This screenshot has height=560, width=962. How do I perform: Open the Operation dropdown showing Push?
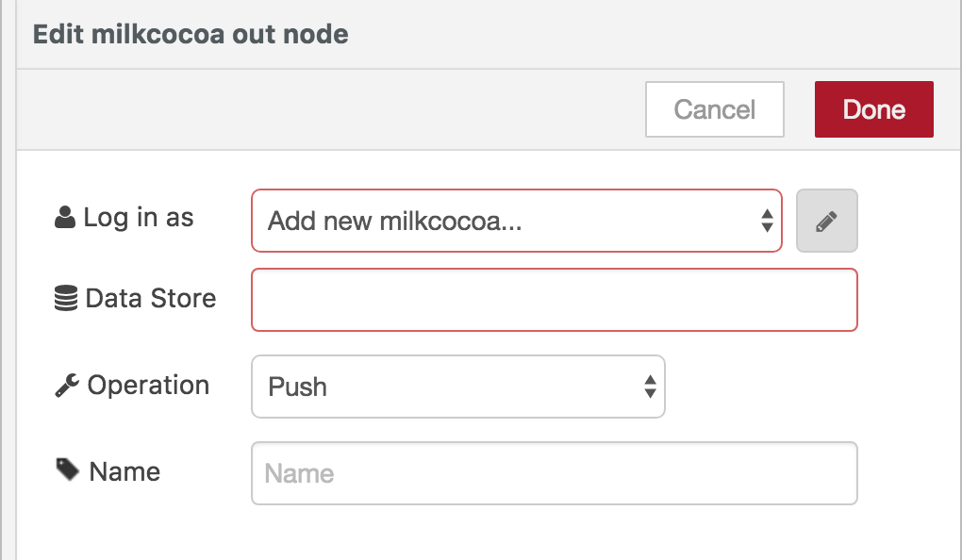(443, 387)
